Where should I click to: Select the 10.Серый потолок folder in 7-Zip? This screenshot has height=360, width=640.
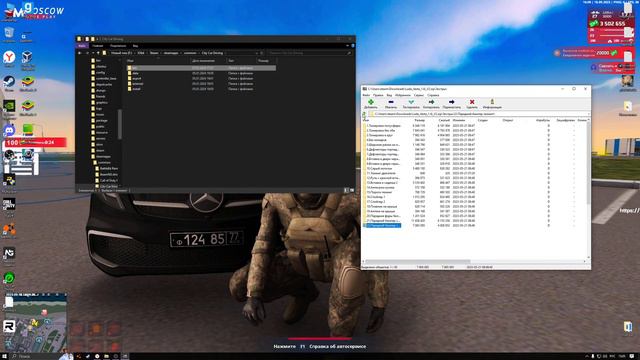(x=379, y=168)
